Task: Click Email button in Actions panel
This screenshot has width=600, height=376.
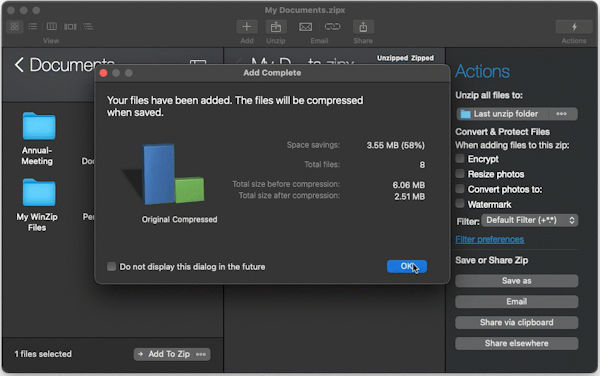Action: point(517,301)
